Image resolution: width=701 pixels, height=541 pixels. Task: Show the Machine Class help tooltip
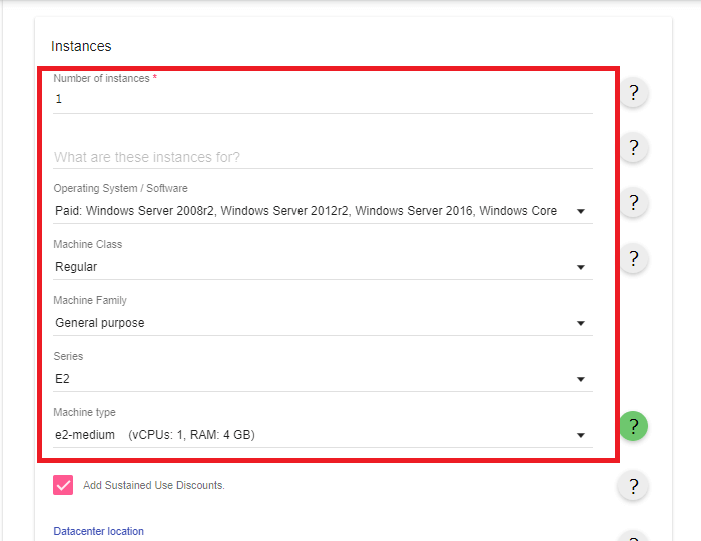(633, 258)
